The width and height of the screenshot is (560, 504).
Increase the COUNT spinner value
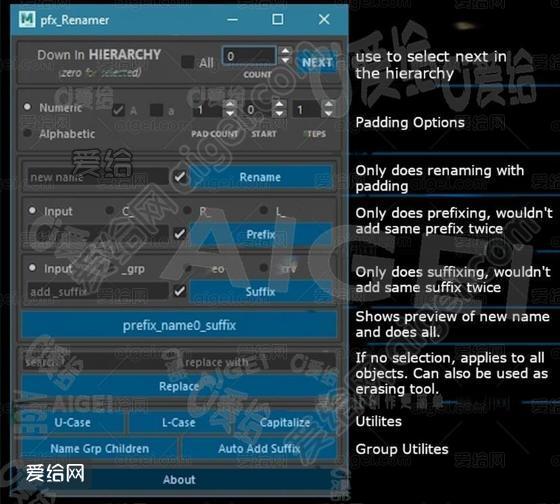coord(285,51)
